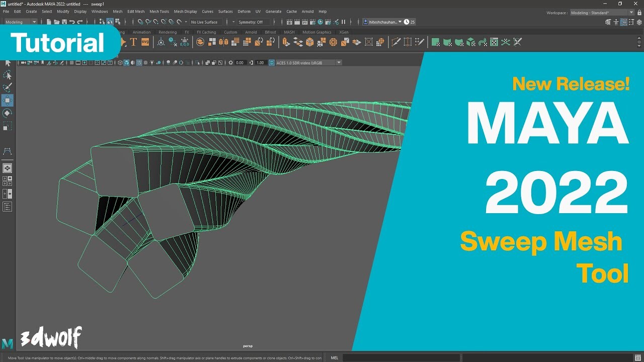Image resolution: width=644 pixels, height=362 pixels.
Task: Click the Save Scene icon
Action: point(63,22)
